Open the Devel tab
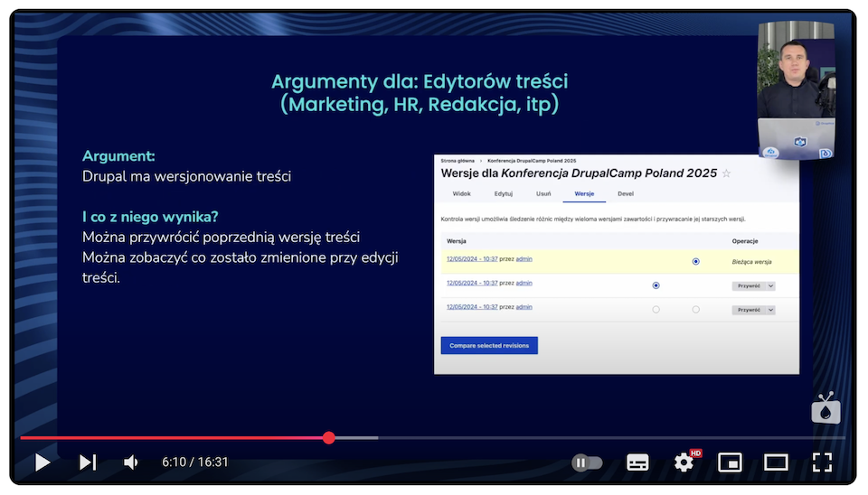Screen dimensions: 868x495 (626, 193)
